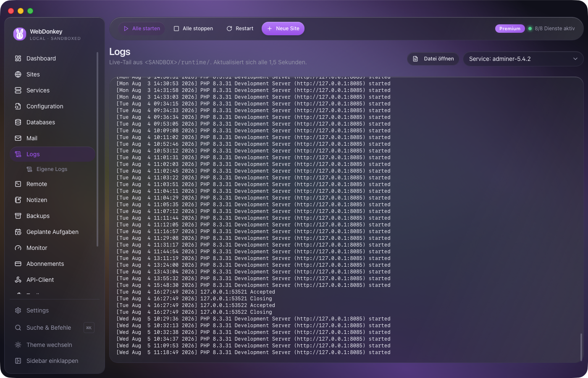Image resolution: width=588 pixels, height=378 pixels.
Task: Click the Services stack icon
Action: (18, 90)
